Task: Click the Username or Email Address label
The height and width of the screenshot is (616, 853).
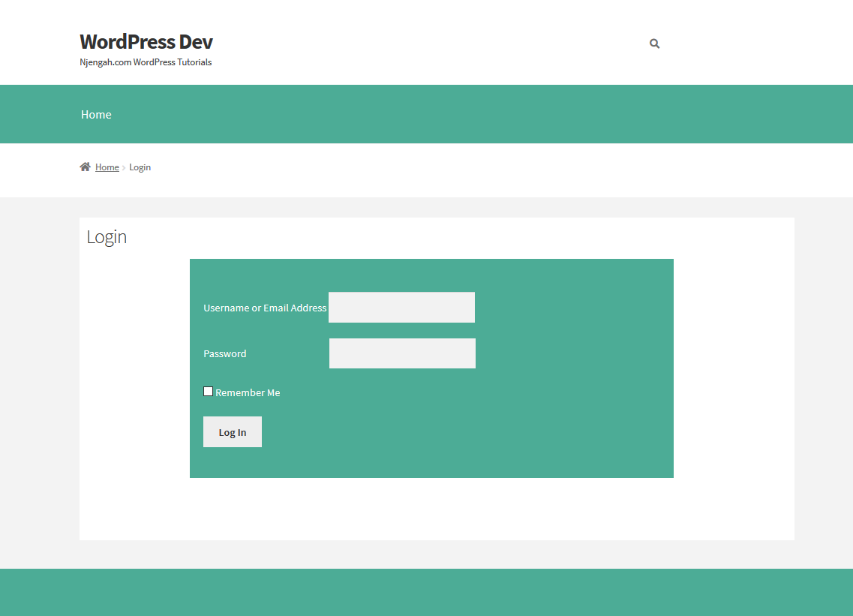Action: [x=265, y=308]
